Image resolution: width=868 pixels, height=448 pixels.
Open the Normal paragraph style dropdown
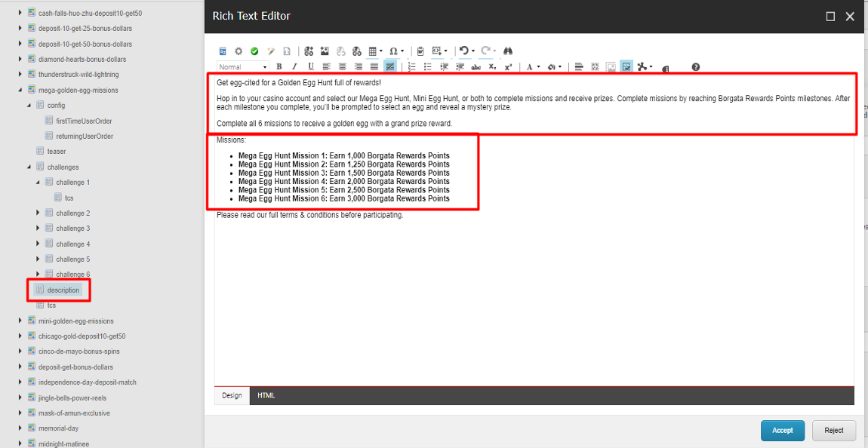click(x=243, y=67)
